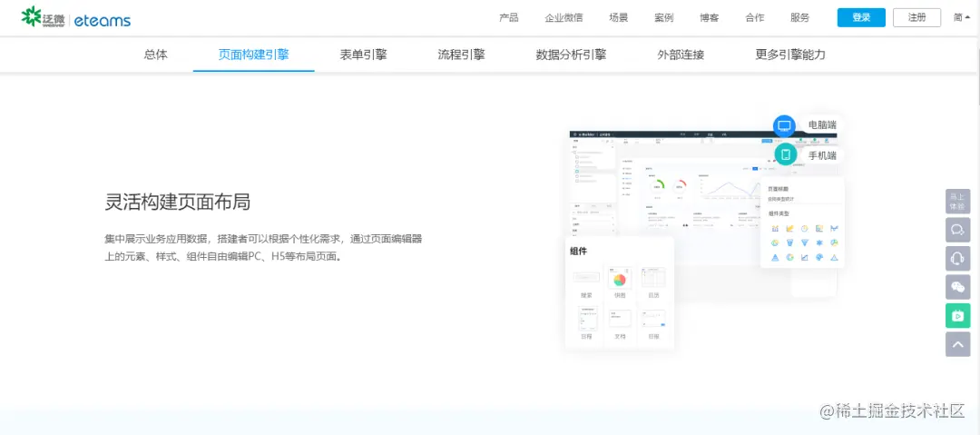Image resolution: width=980 pixels, height=435 pixels.
Task: Open the 简 language dropdown
Action: [x=961, y=17]
